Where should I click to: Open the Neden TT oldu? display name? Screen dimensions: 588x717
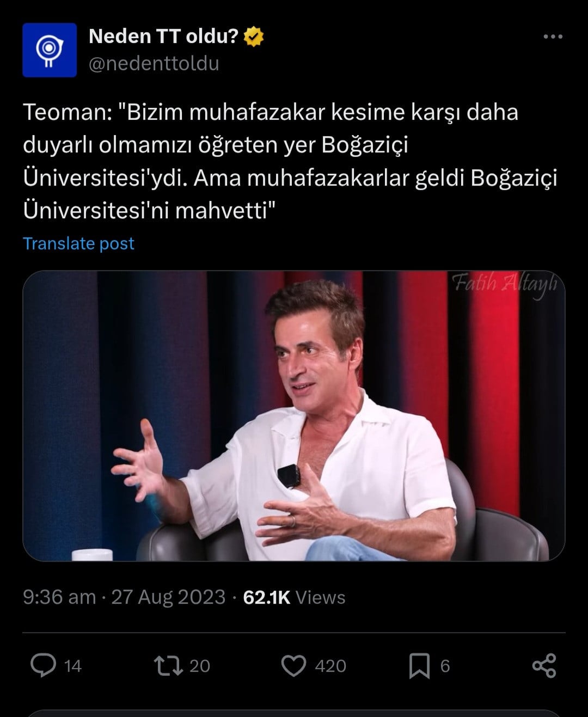[x=163, y=36]
